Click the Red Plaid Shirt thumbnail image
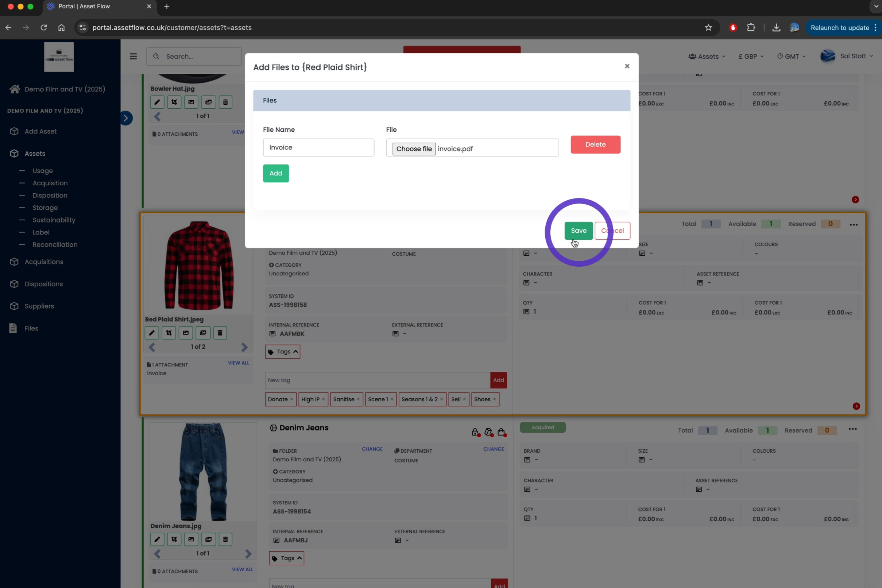This screenshot has height=588, width=882. click(199, 266)
